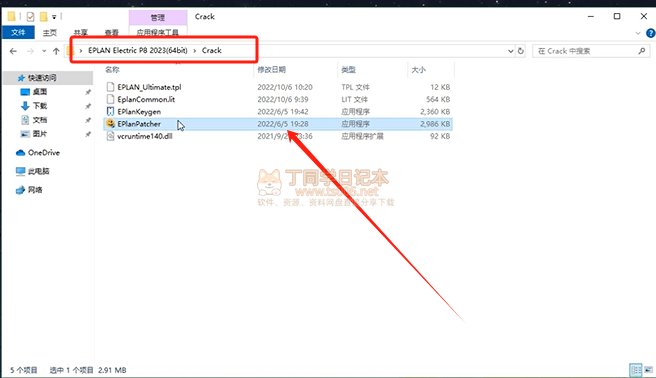Collapse the ribbon with the chevron
This screenshot has height=378, width=656.
click(638, 33)
